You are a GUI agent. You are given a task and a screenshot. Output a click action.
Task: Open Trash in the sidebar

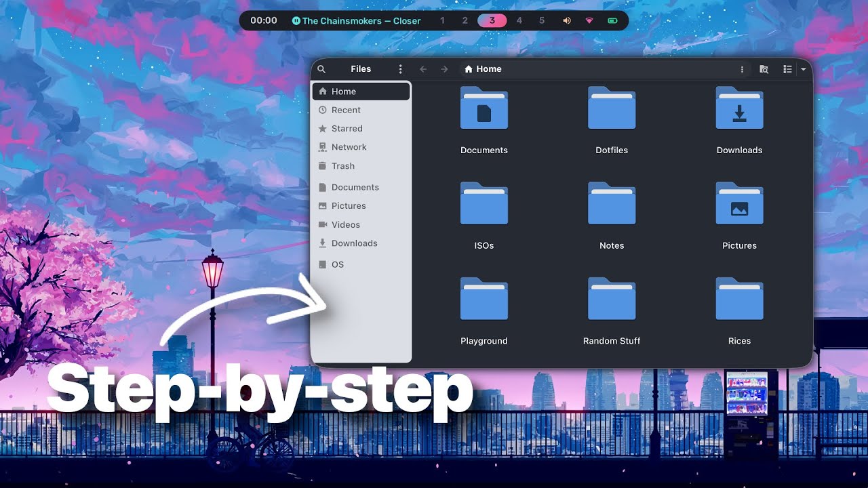(361, 166)
